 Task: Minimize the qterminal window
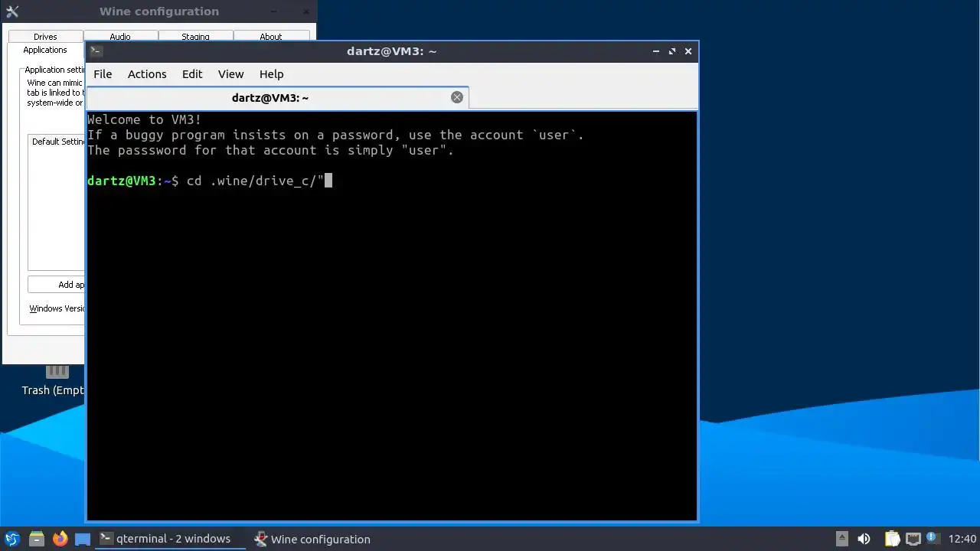pyautogui.click(x=656, y=51)
